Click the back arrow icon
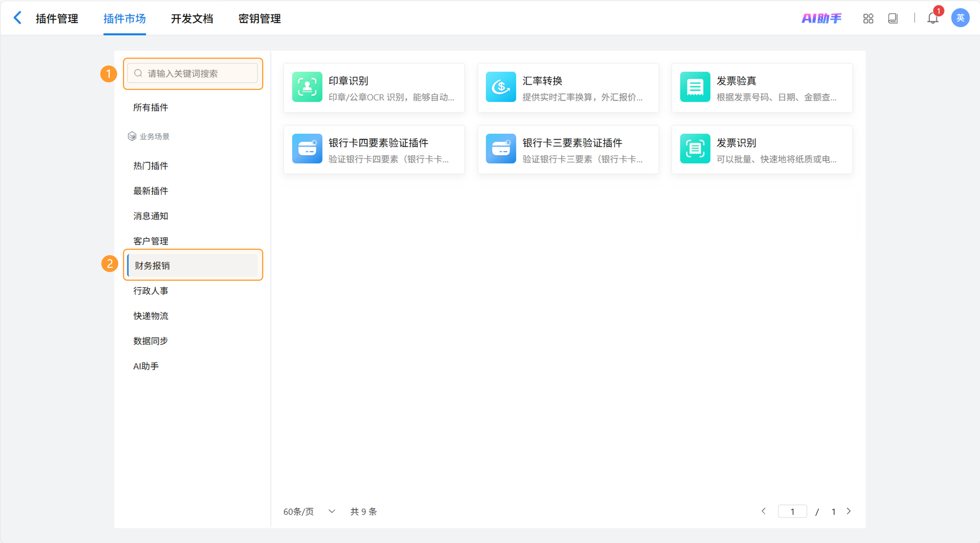 (18, 18)
